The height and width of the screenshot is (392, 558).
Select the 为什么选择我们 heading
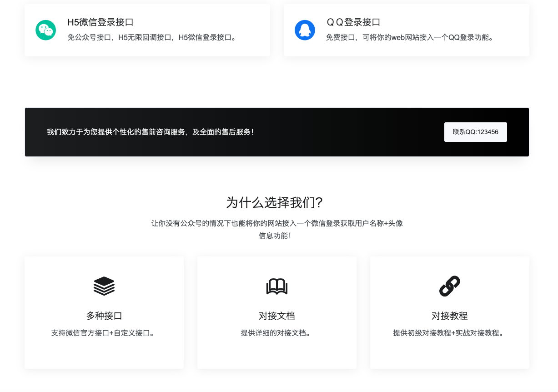point(274,203)
